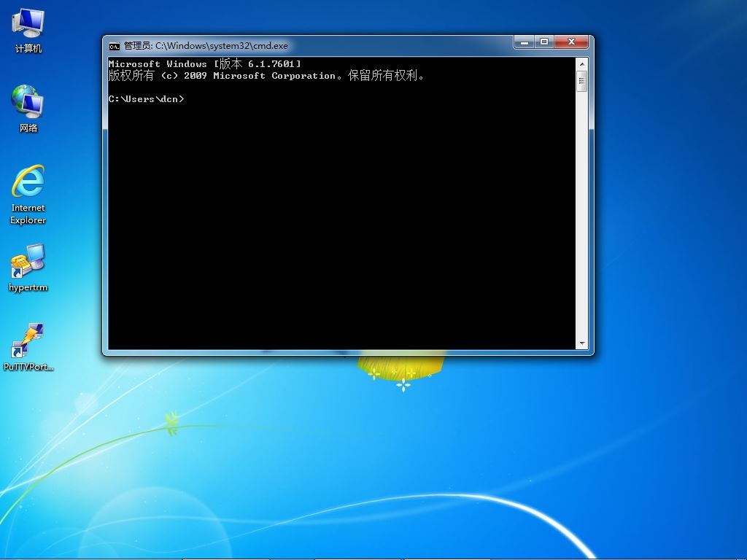The height and width of the screenshot is (560, 747).
Task: Select the hypertrm shortcut icon
Action: click(x=28, y=268)
